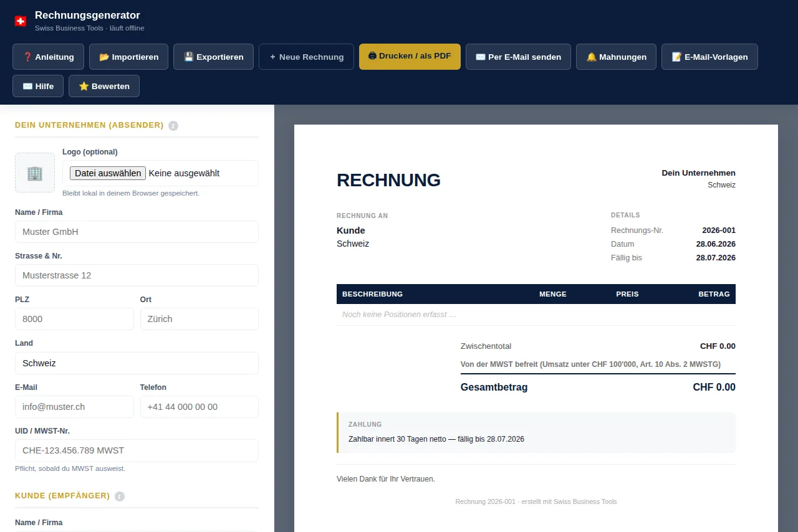Image resolution: width=798 pixels, height=532 pixels.
Task: Click the Ort input field
Action: pos(199,319)
